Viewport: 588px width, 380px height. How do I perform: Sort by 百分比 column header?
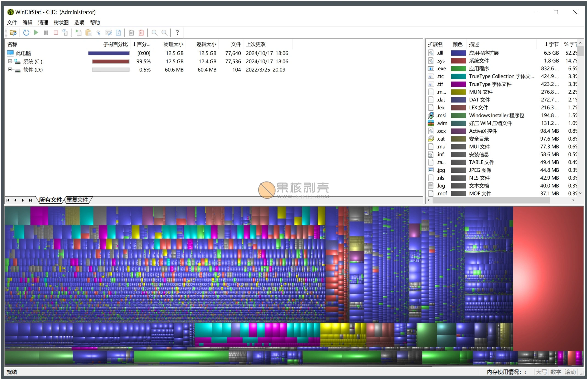coord(141,44)
